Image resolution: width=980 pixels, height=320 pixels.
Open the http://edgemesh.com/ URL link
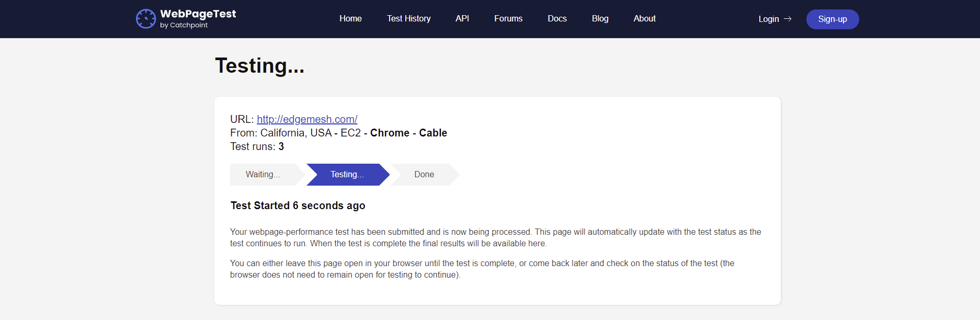[x=307, y=119]
